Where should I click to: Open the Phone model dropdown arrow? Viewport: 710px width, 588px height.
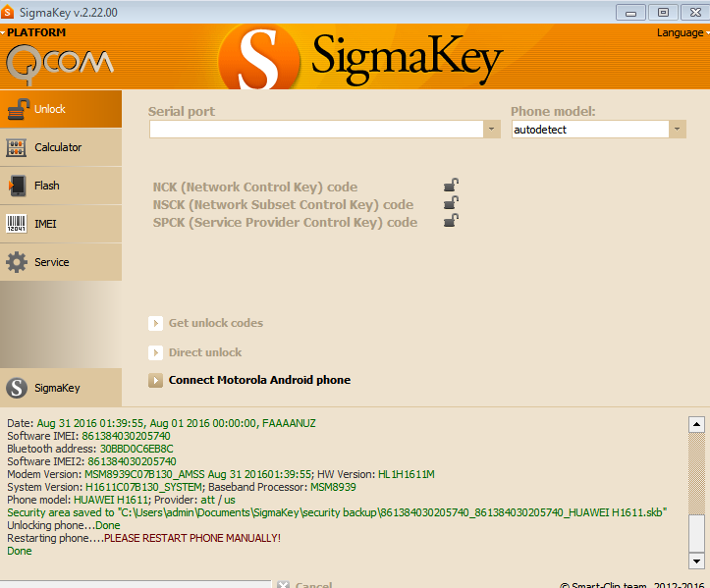677,130
